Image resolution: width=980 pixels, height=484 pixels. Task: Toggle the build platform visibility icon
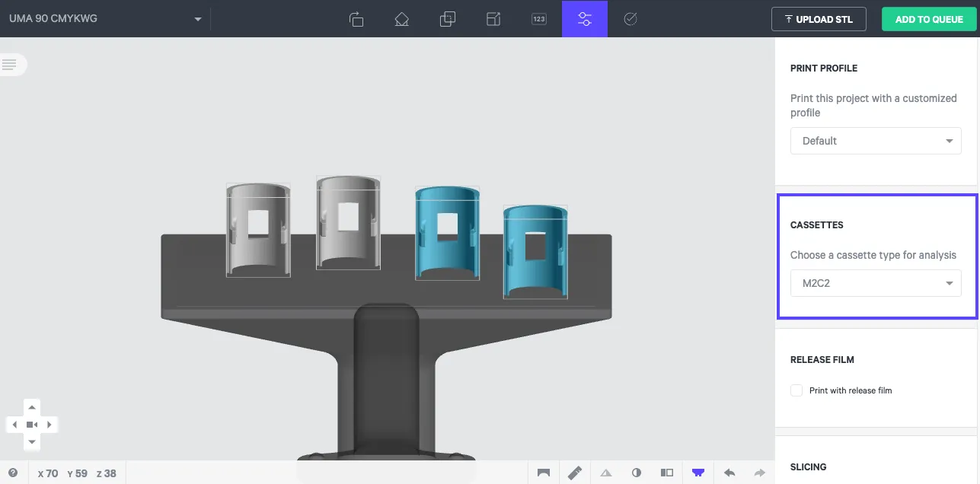coord(698,473)
